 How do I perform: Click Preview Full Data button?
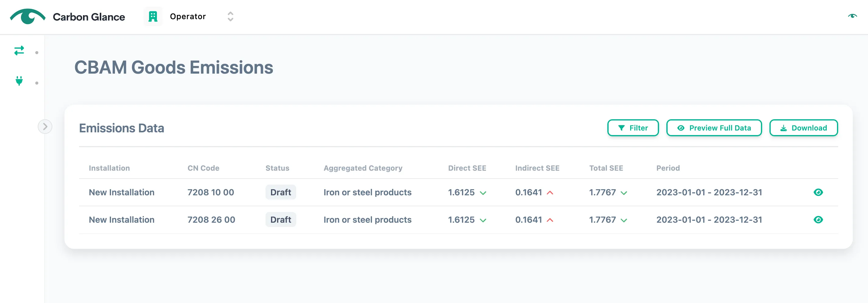(x=714, y=128)
